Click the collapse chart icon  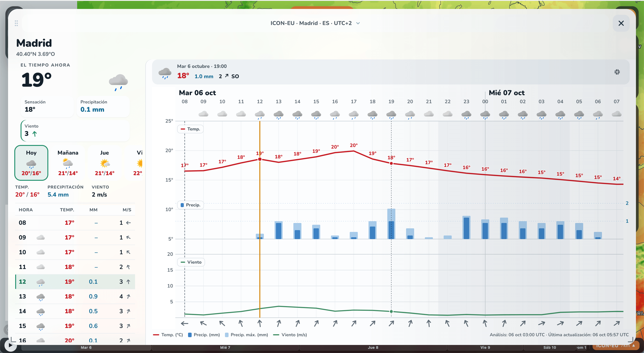point(617,72)
